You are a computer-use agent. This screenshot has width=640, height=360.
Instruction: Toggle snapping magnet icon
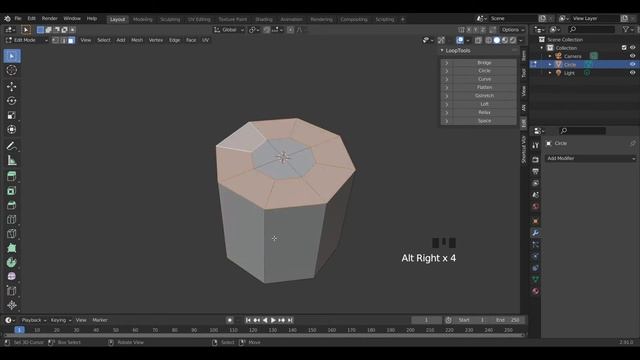coord(267,30)
